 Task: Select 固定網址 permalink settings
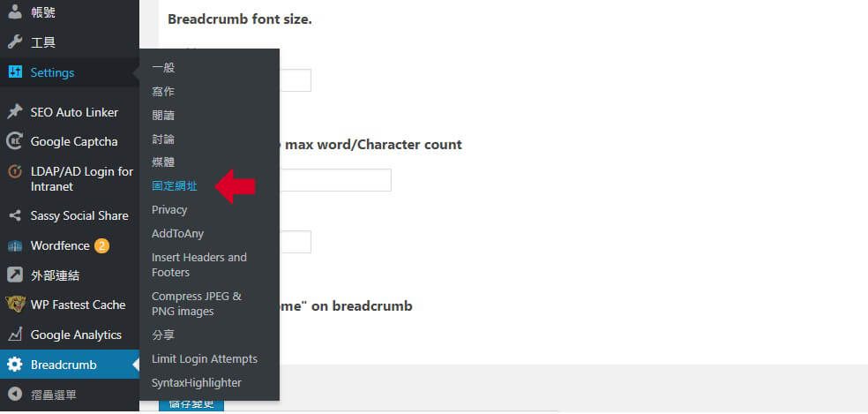pos(175,186)
